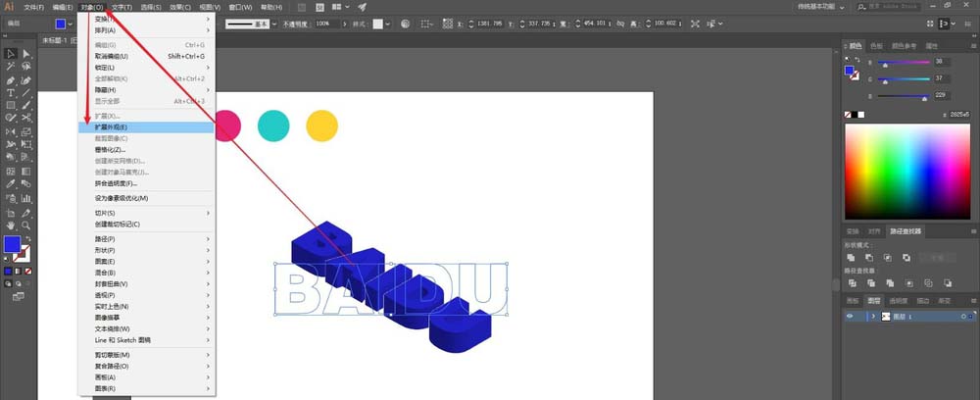Choose 栅格化(Z)... from the menu
This screenshot has width=980, height=400.
146,150
